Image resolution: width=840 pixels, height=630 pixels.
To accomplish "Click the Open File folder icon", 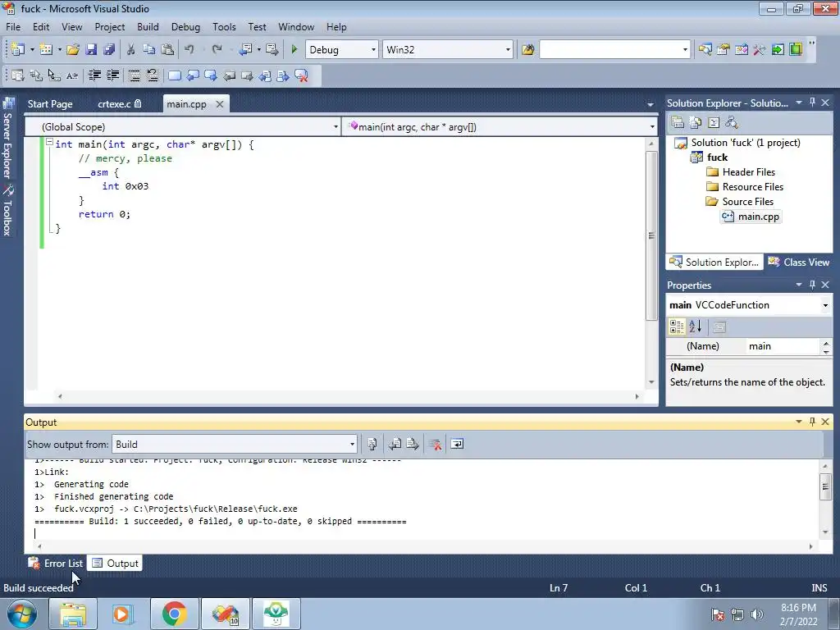I will tap(73, 50).
